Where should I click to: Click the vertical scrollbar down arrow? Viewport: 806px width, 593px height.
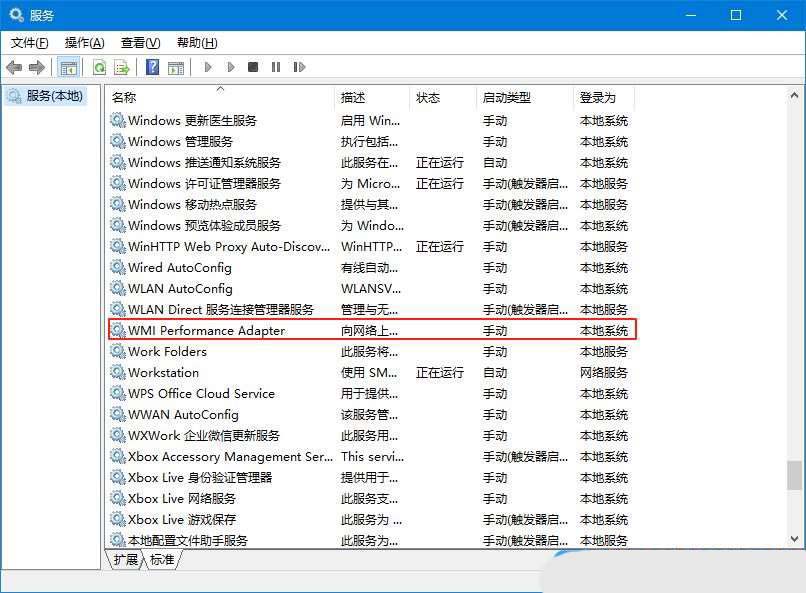[x=795, y=539]
